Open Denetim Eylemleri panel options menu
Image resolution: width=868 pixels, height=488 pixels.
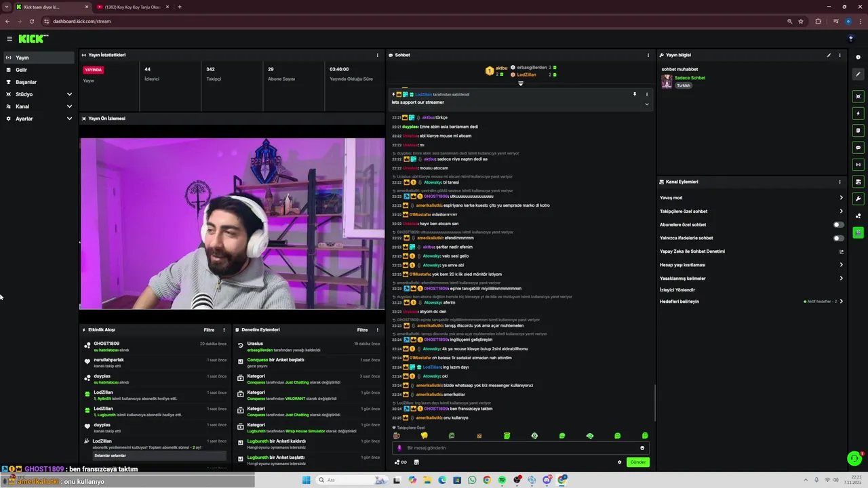378,330
